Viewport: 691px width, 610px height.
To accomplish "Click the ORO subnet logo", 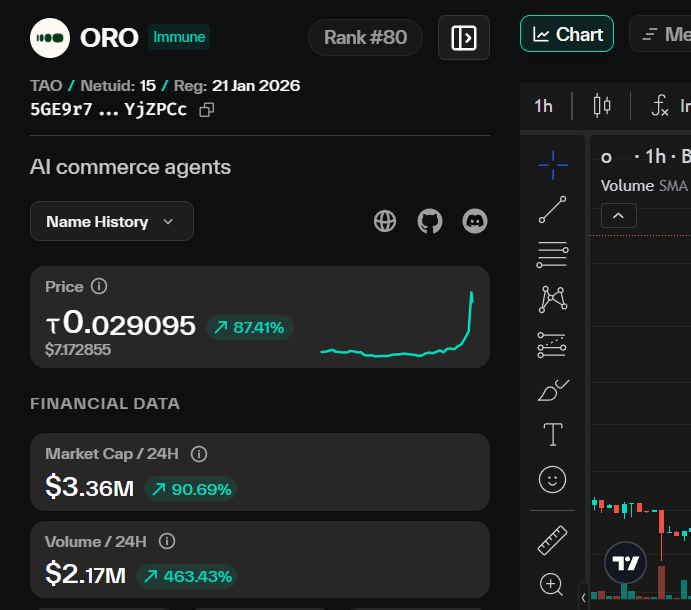I will click(50, 38).
